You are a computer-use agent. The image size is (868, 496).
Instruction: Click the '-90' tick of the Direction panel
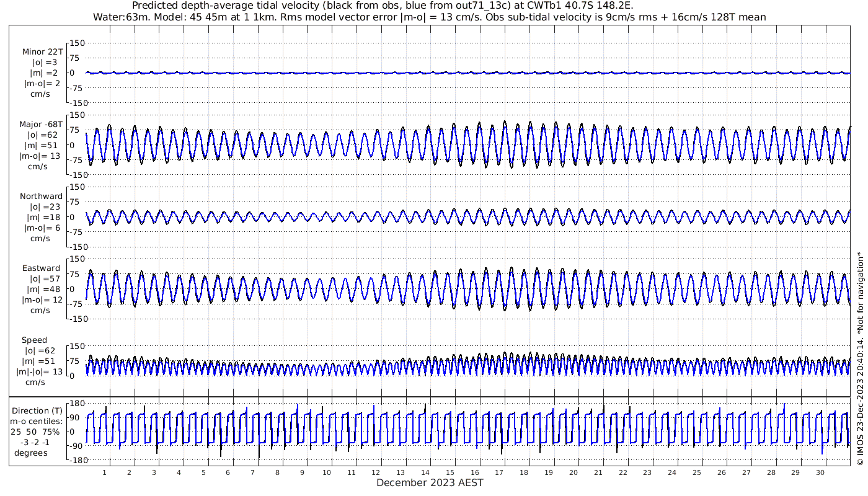pyautogui.click(x=77, y=446)
